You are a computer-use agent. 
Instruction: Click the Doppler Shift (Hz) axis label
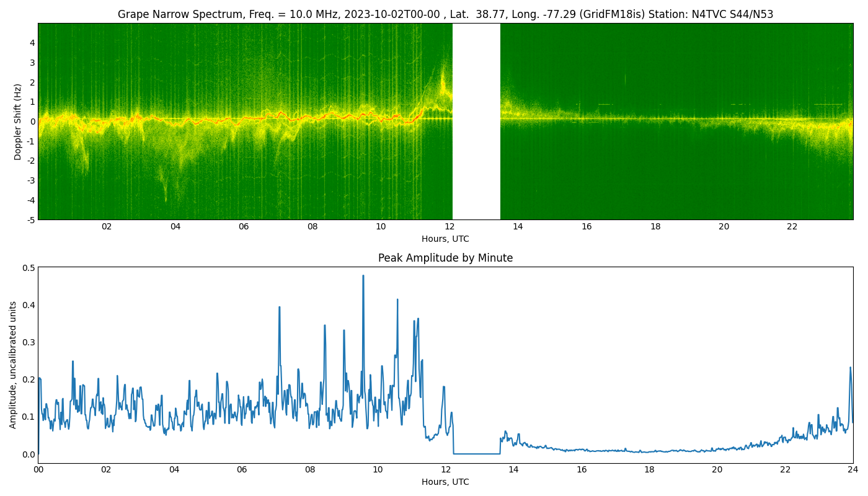18,122
